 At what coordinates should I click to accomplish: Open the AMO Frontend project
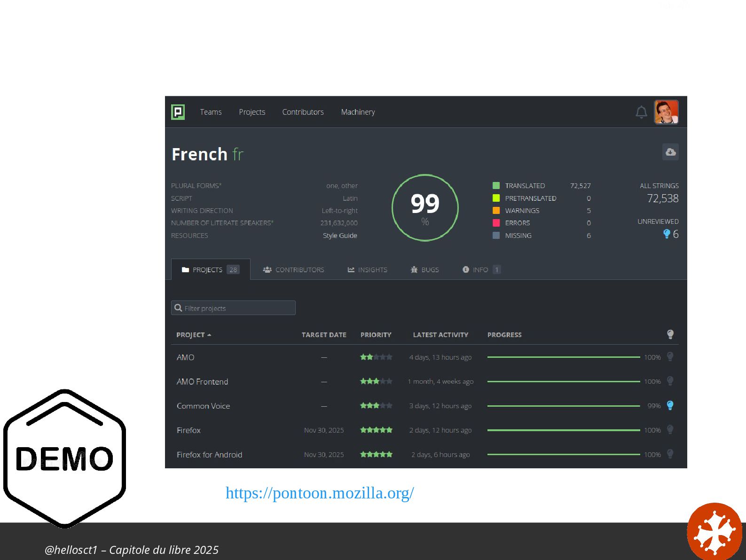[x=202, y=382]
